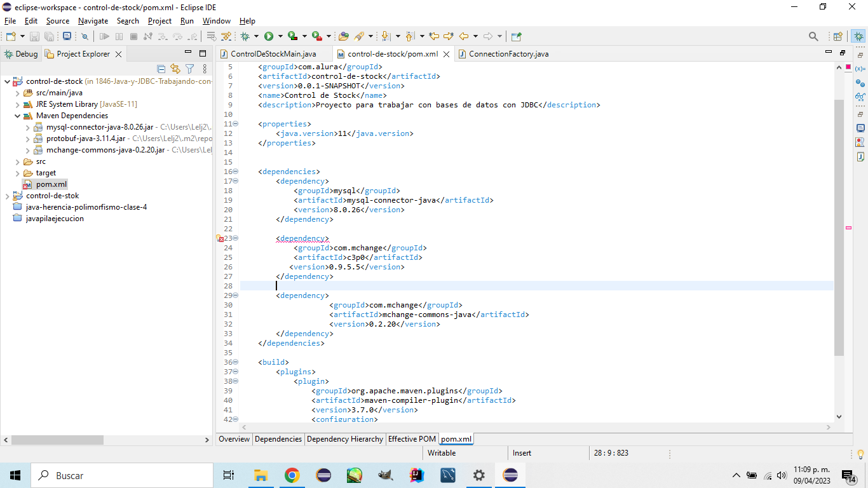Toggle Link with Editor in Project Explorer
The width and height of the screenshot is (868, 488).
175,69
